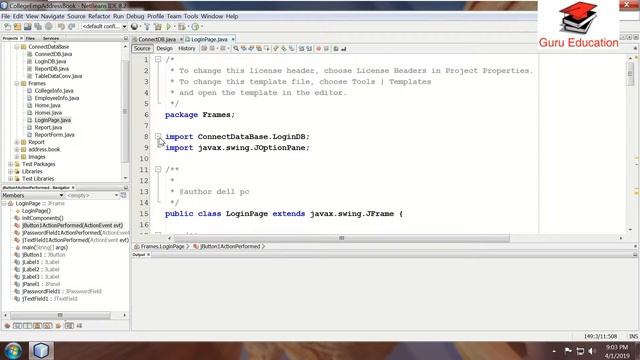Click the editor horizontal scrollbar thumb
The height and width of the screenshot is (360, 640).
click(342, 238)
